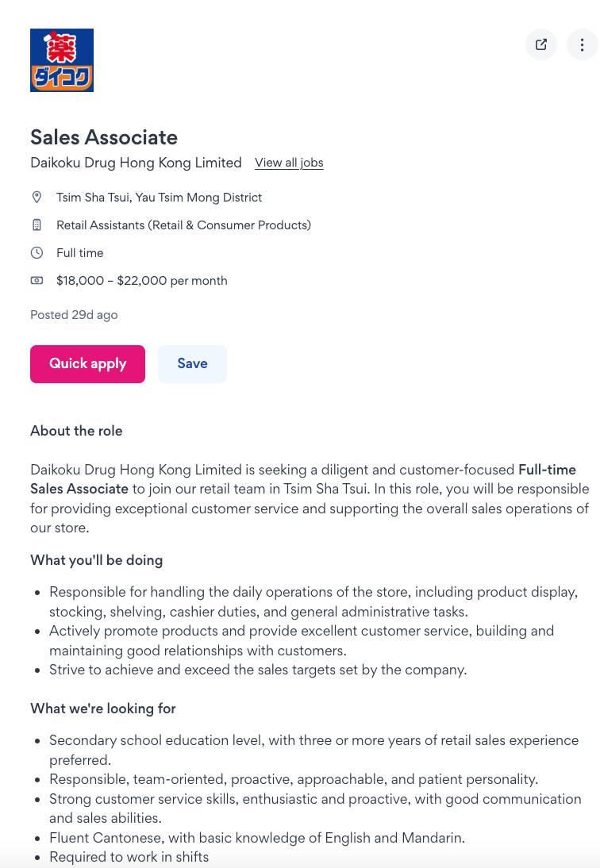Open the job in a new tab

coord(541,44)
